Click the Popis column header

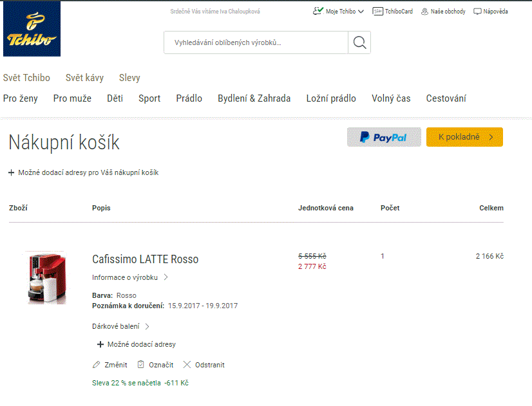(101, 208)
